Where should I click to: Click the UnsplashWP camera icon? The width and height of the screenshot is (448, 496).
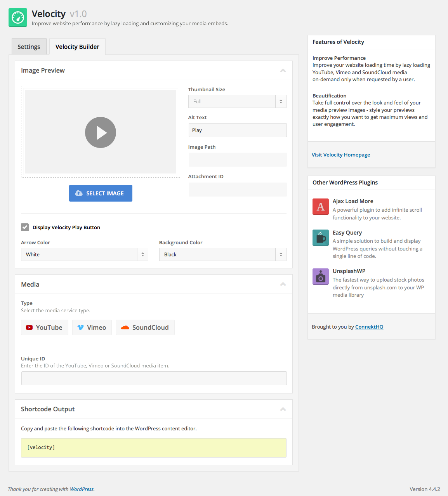[321, 276]
